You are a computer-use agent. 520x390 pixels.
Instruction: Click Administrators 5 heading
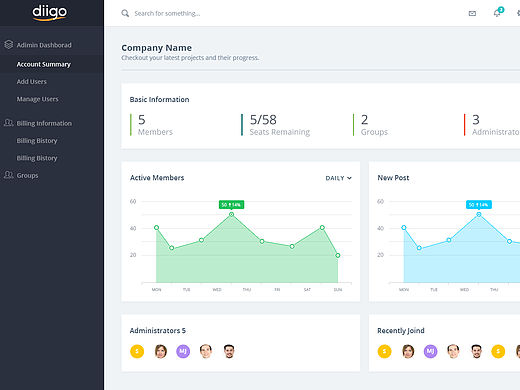point(158,331)
